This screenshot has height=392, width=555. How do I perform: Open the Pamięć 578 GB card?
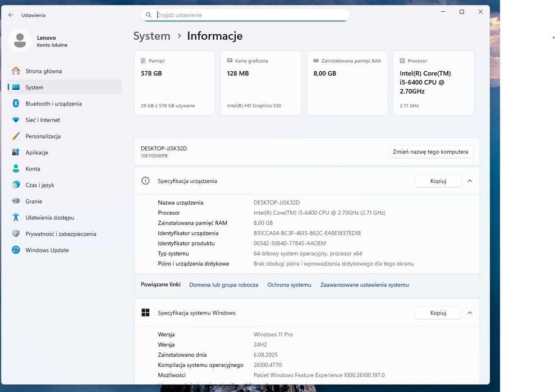pyautogui.click(x=175, y=83)
